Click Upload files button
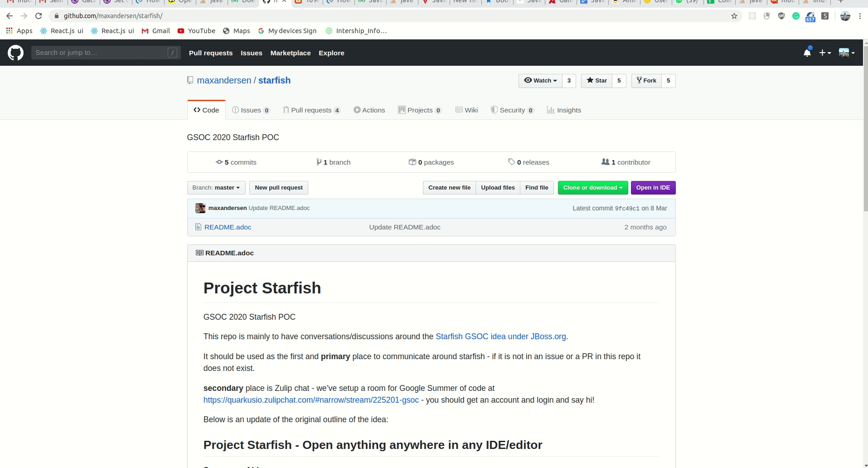The width and height of the screenshot is (868, 468). pos(498,188)
